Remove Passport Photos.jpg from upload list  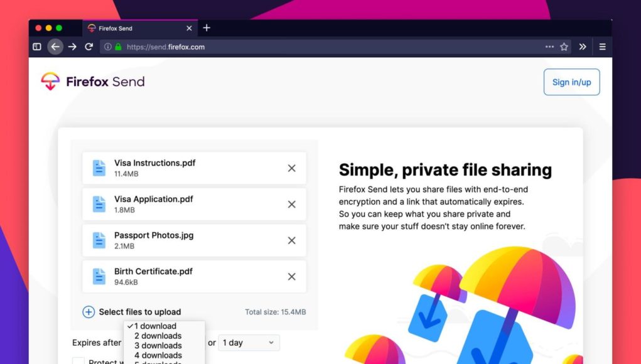pyautogui.click(x=291, y=240)
